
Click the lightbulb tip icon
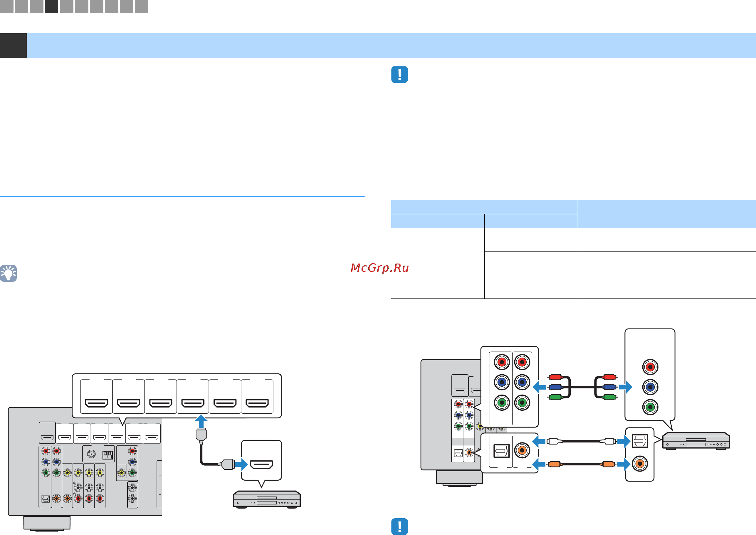[8, 273]
